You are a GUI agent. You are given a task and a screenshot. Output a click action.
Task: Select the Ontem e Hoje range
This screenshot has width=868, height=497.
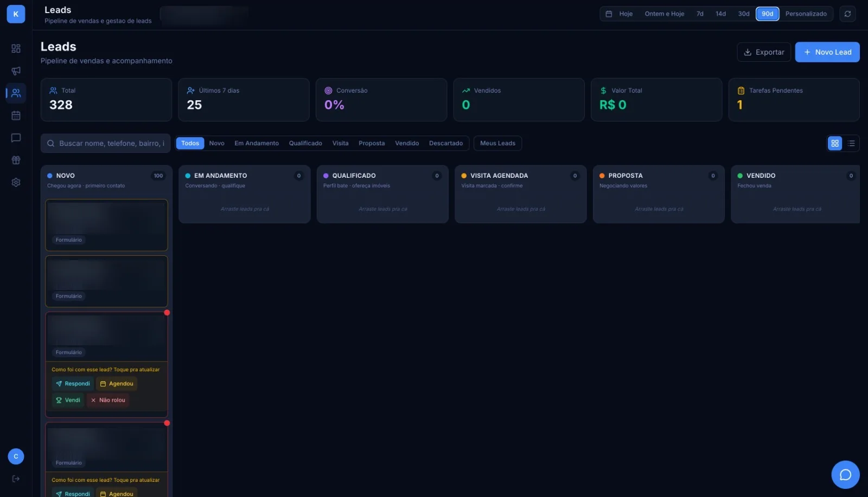[x=664, y=14]
